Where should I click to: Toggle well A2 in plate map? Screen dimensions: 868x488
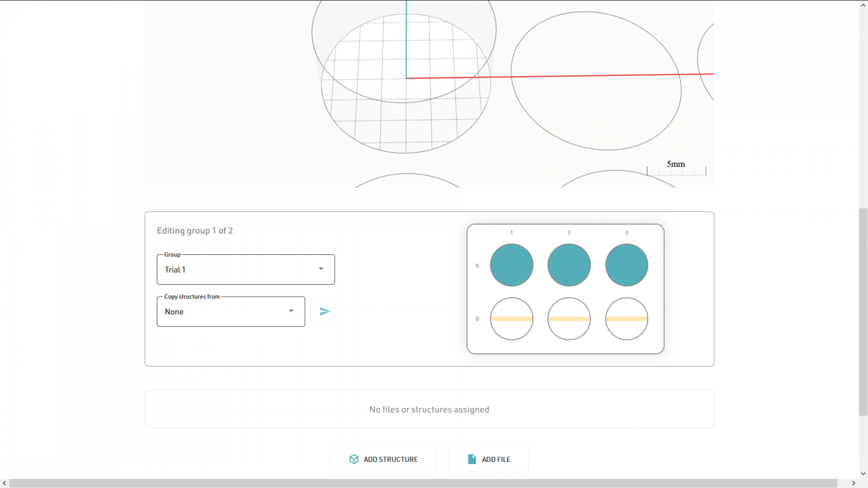pos(569,265)
